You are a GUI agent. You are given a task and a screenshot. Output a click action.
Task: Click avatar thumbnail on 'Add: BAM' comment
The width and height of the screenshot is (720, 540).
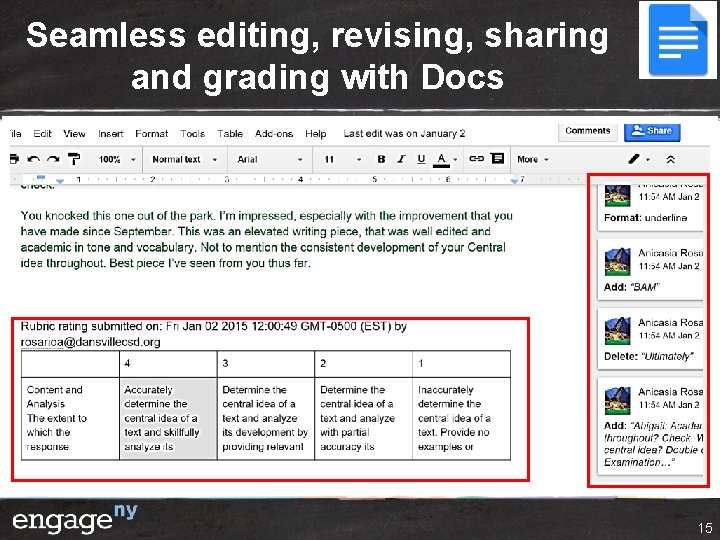[618, 262]
